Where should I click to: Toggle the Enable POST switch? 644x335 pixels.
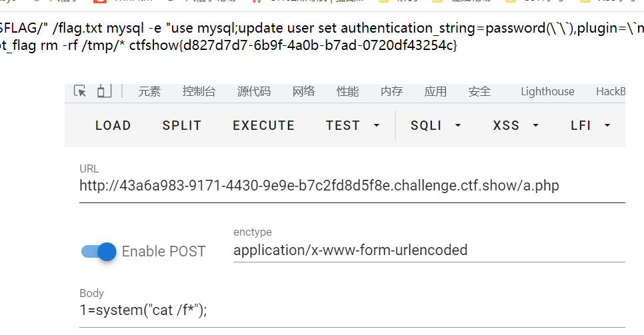[99, 251]
